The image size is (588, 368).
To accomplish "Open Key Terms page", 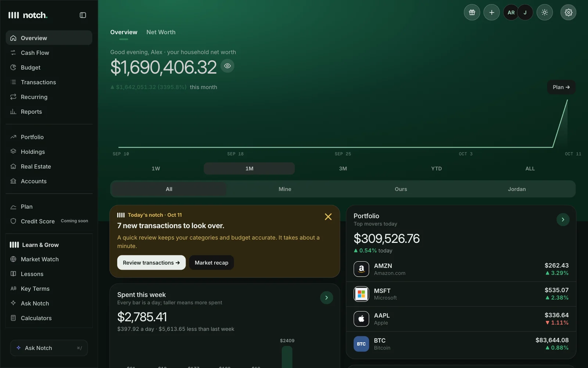I will (x=49, y=289).
